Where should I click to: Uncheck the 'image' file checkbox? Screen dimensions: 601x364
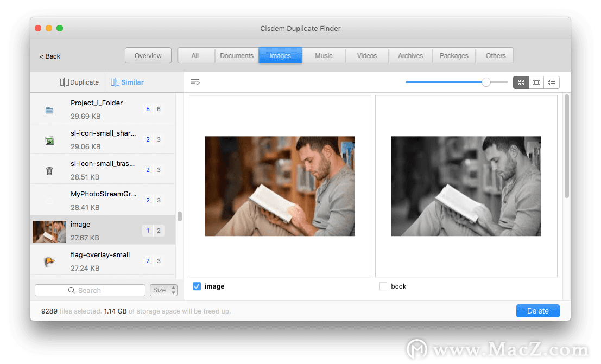tap(197, 286)
